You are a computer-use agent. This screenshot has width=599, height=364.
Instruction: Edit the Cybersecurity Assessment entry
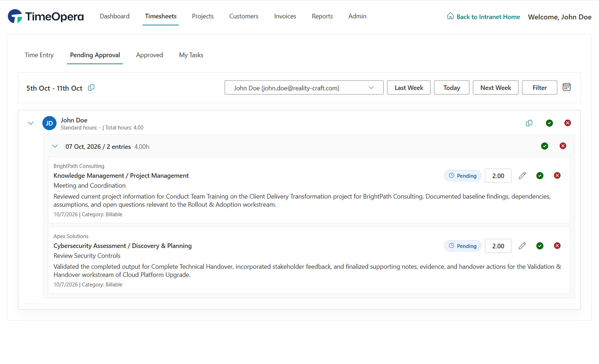pyautogui.click(x=522, y=246)
